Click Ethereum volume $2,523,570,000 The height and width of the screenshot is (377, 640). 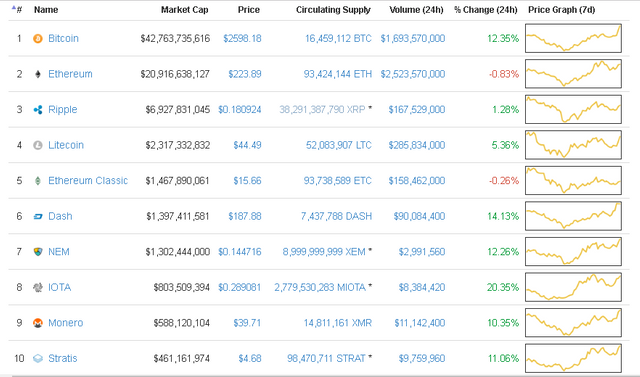(x=413, y=74)
